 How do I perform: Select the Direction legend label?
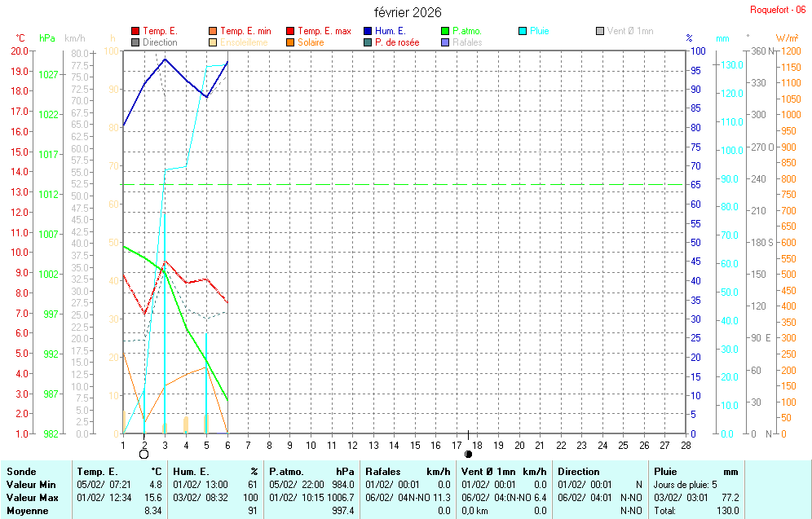(160, 42)
